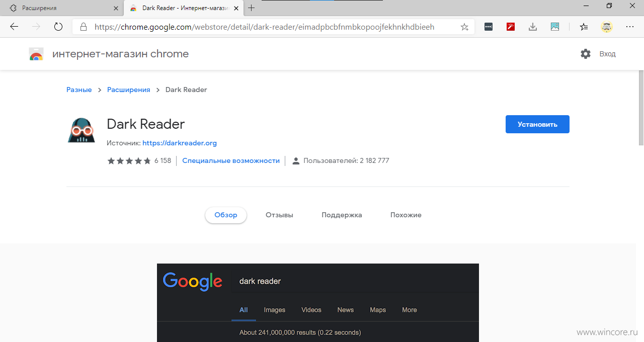
Task: Bookmark page with the star icon
Action: point(464,27)
